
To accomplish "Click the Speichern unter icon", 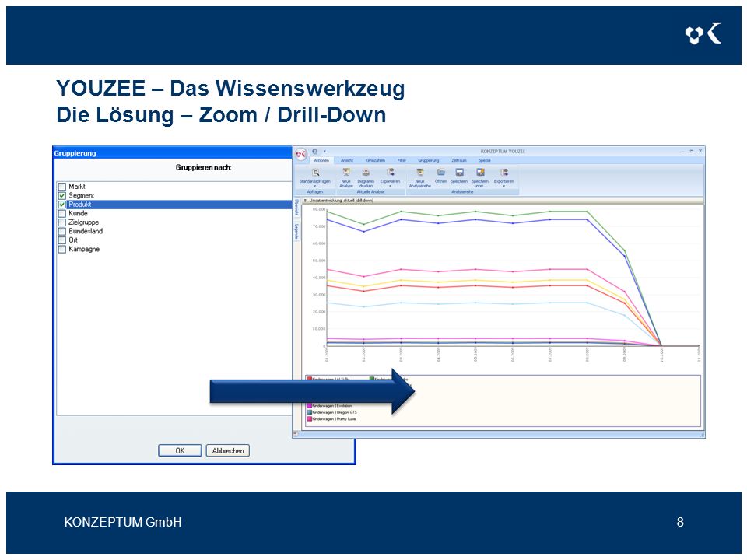I will (480, 173).
